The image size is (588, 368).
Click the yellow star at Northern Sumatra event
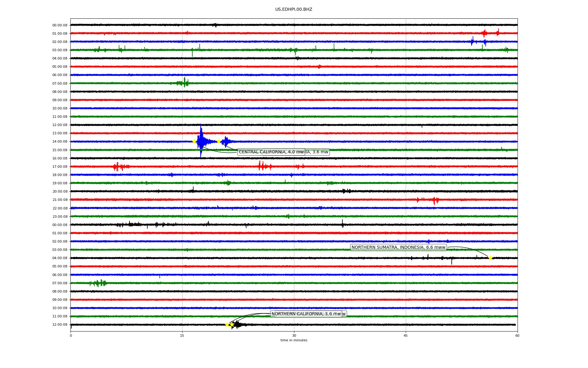[490, 258]
